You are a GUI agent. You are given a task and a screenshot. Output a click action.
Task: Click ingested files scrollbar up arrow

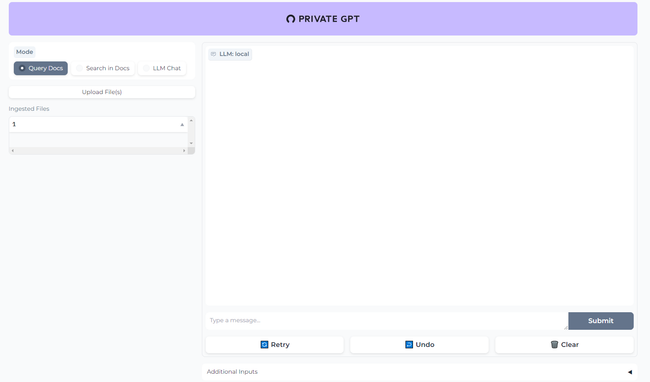191,121
